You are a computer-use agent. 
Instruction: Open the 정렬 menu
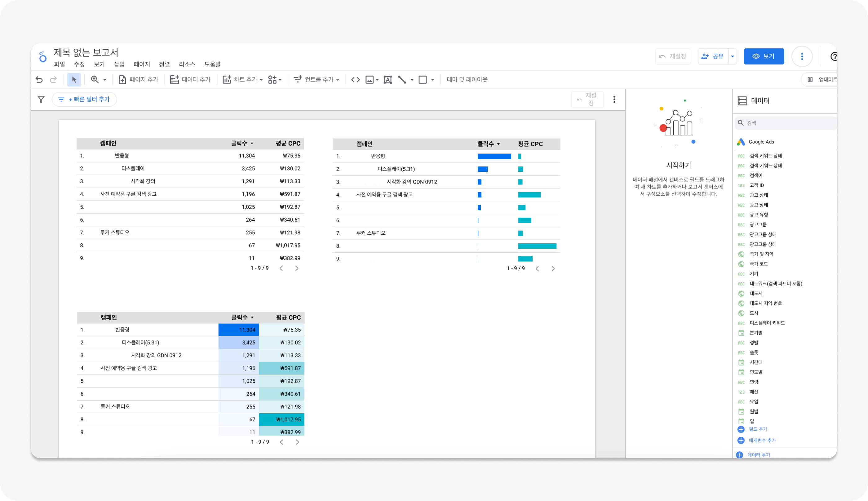(x=164, y=64)
